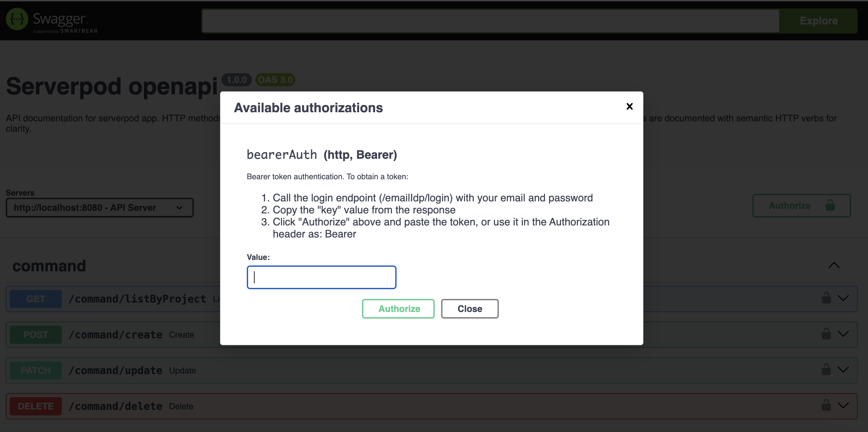The width and height of the screenshot is (868, 432).
Task: Click the lock icon beside /command/update
Action: 826,369
